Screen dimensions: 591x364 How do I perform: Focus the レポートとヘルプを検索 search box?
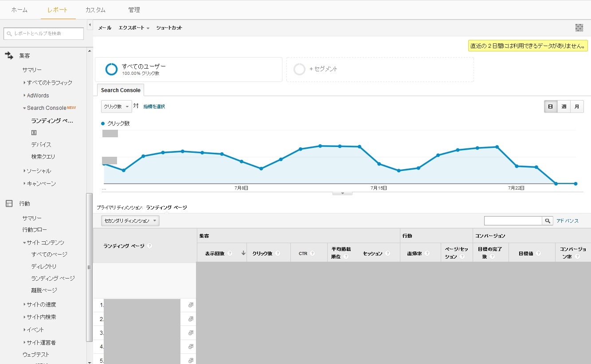pos(43,34)
